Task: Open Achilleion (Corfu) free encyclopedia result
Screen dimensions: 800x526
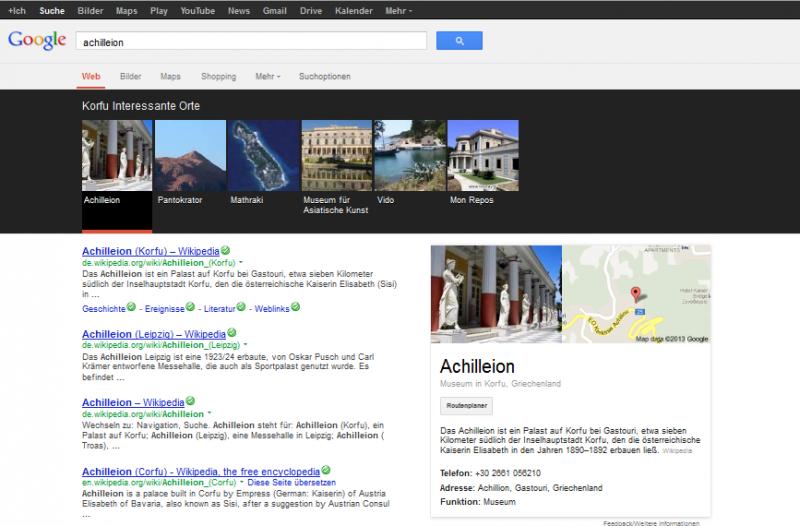Action: pyautogui.click(x=201, y=471)
